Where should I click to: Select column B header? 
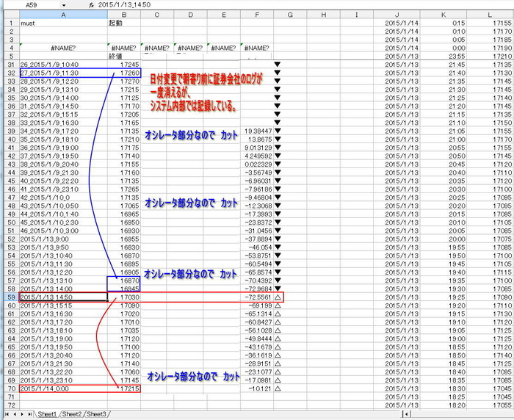124,15
